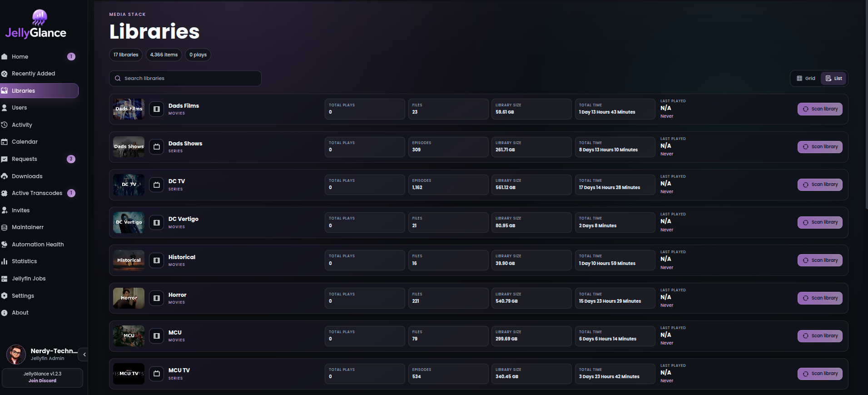The image size is (868, 395).
Task: Scan the Dads Films library
Action: click(820, 109)
